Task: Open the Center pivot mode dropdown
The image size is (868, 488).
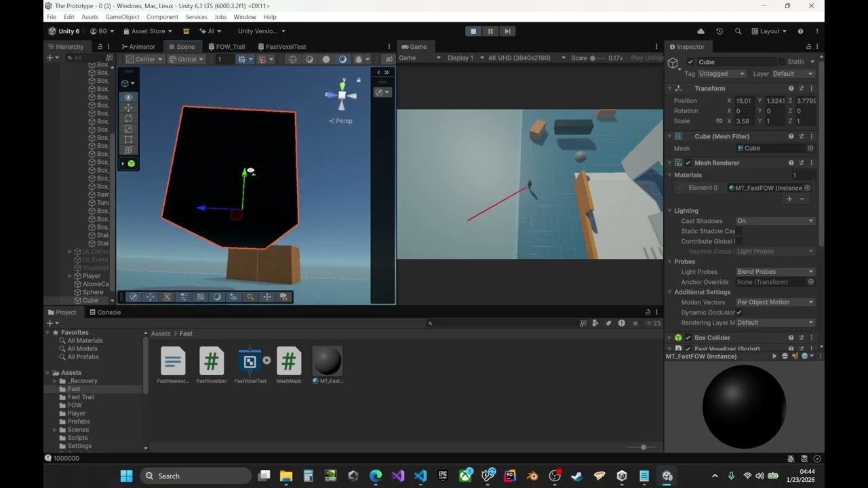Action: tap(144, 59)
